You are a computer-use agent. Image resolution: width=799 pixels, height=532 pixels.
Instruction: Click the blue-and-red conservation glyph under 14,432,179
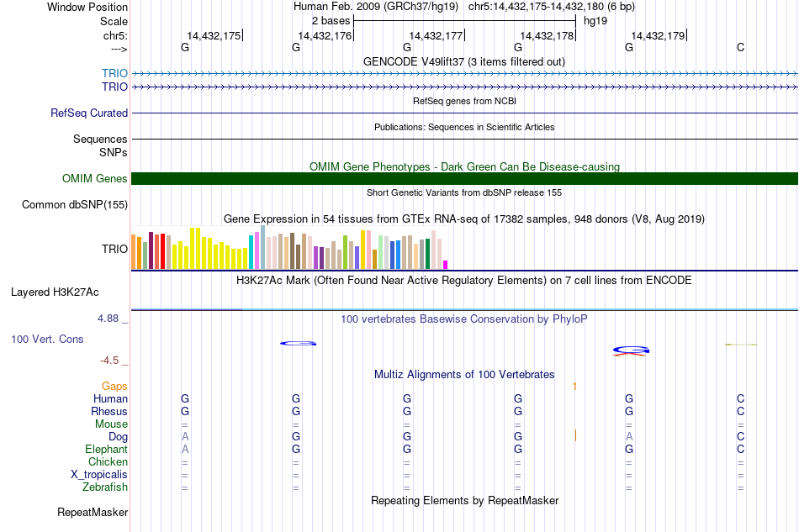click(631, 350)
